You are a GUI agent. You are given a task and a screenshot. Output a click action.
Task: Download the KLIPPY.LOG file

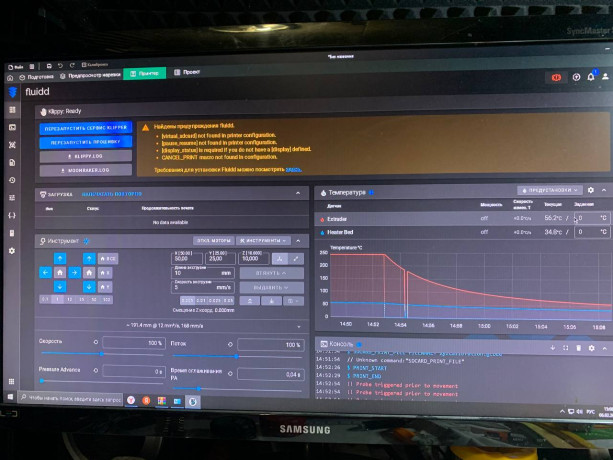[x=85, y=156]
